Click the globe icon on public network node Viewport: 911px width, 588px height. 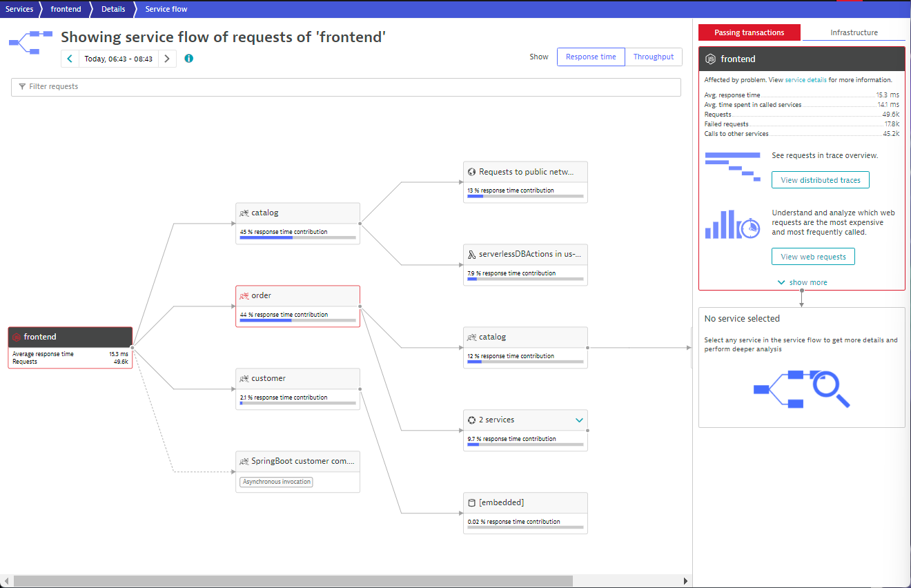pyautogui.click(x=471, y=172)
